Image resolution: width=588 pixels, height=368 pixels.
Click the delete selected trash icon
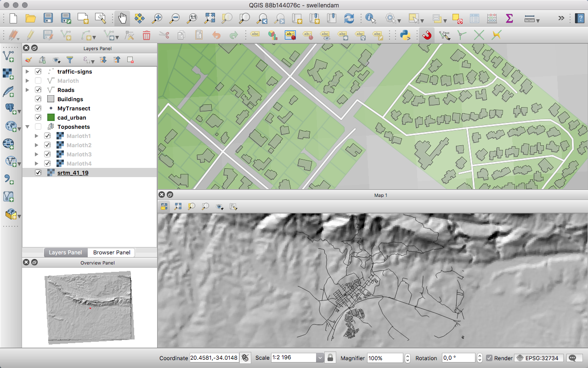pyautogui.click(x=147, y=35)
